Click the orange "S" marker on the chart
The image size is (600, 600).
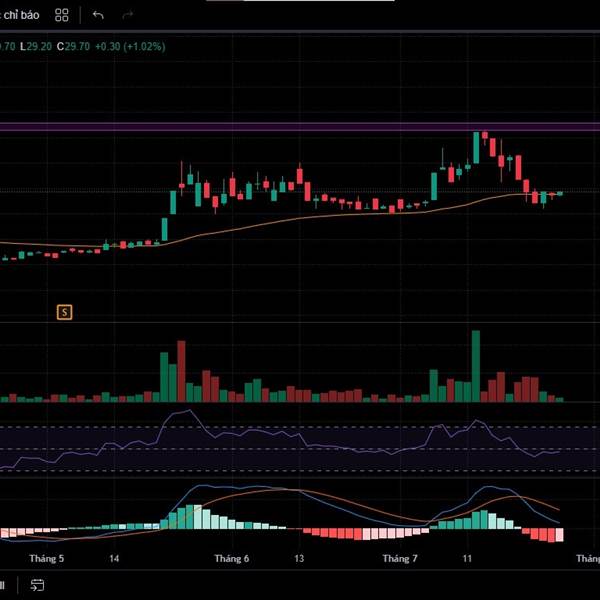pos(64,312)
